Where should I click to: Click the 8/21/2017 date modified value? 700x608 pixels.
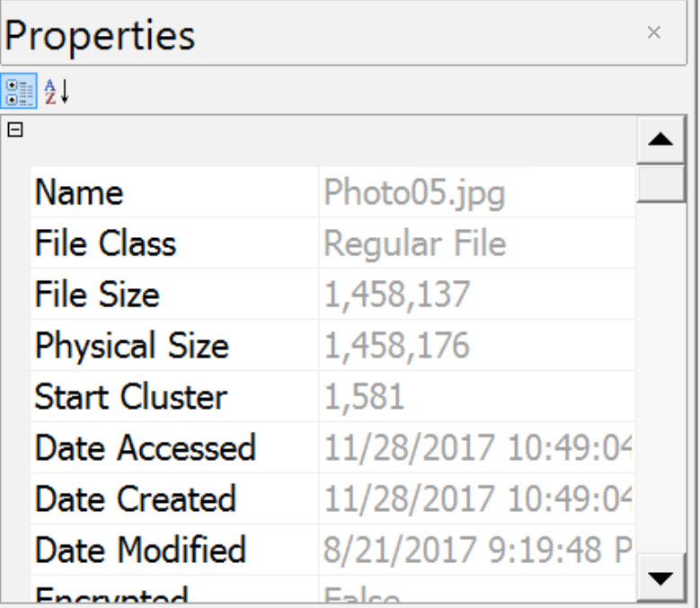476,550
